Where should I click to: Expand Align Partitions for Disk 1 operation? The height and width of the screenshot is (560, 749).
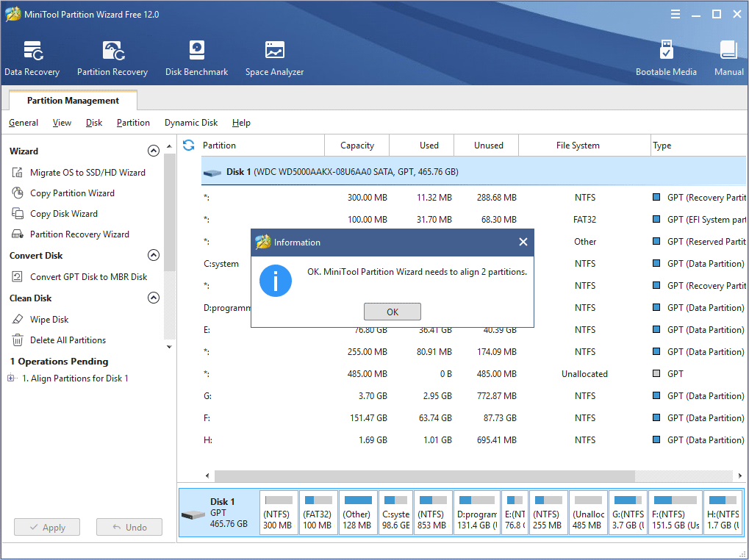click(11, 378)
